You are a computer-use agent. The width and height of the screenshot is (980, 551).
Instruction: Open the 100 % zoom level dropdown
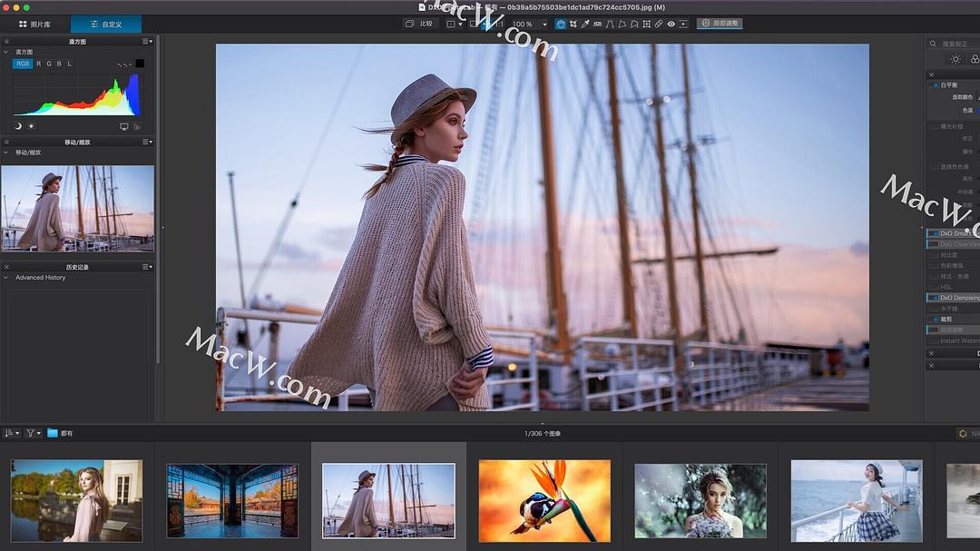pos(529,24)
